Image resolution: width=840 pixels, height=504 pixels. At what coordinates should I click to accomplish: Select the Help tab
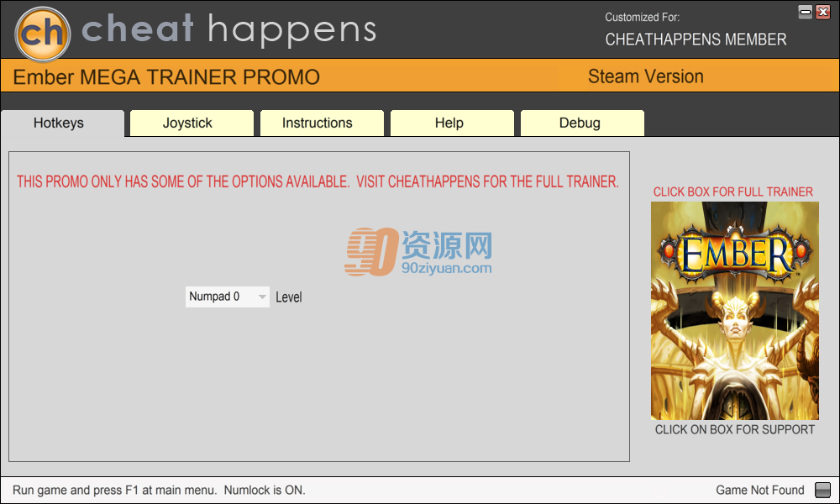click(452, 123)
